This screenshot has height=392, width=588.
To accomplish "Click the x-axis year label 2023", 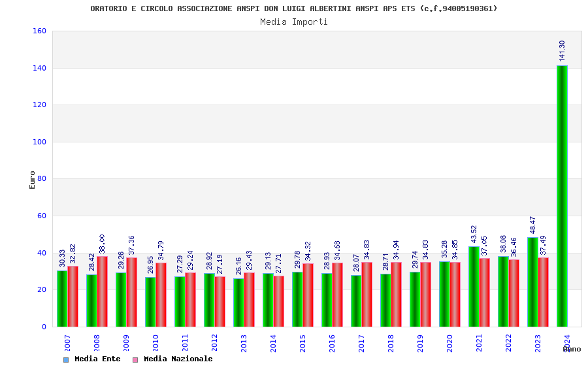I will point(538,343).
